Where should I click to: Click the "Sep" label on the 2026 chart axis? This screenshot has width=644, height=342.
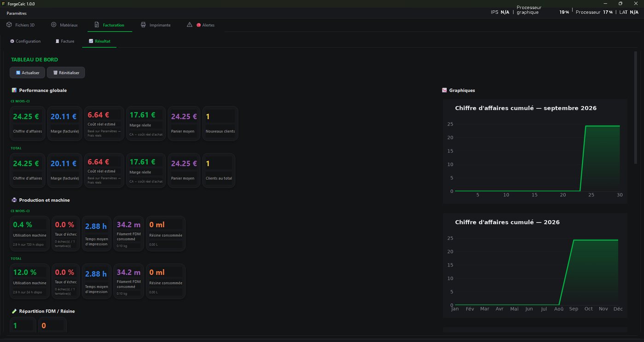point(574,309)
